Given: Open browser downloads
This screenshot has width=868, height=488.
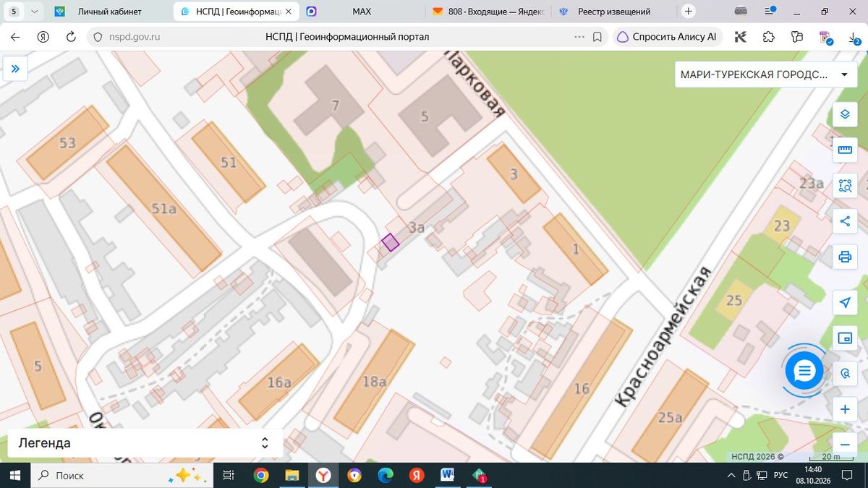Looking at the screenshot, I should (x=854, y=37).
